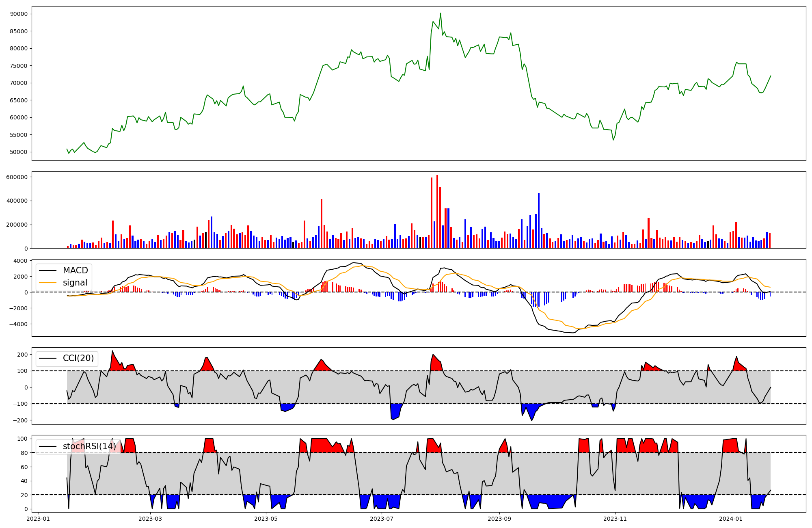Click the tallest blue volume bar
The image size is (812, 528).
pos(539,221)
